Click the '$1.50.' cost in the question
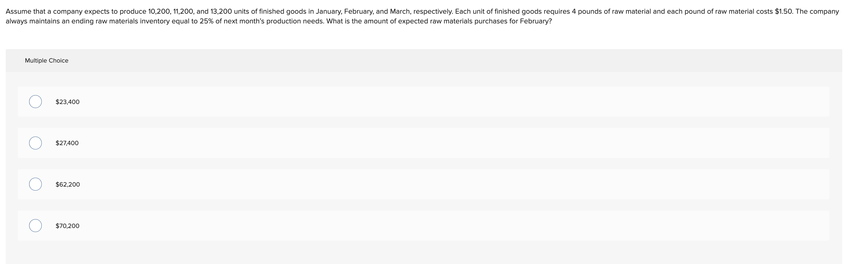Viewport: 868px width, 264px height. tap(784, 11)
